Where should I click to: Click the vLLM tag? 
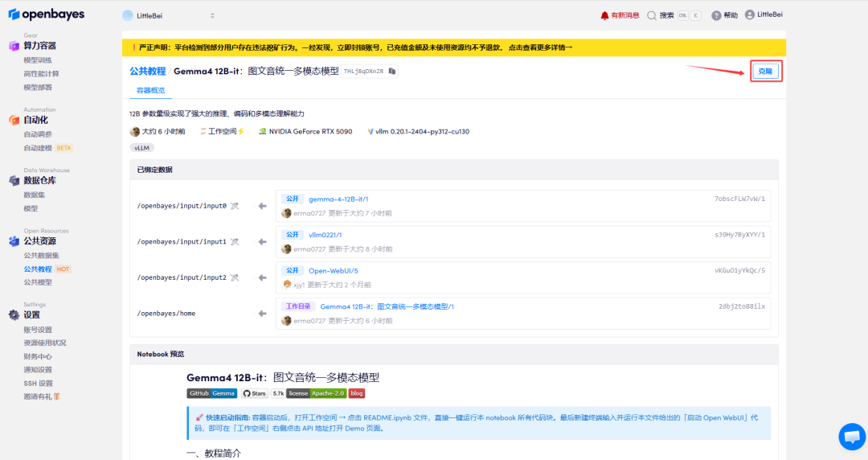(141, 148)
